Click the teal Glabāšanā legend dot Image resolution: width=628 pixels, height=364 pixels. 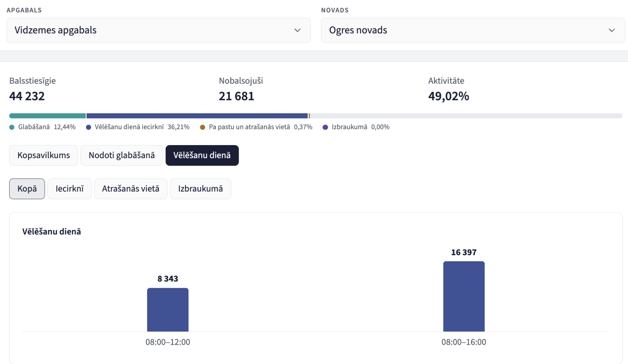(12, 127)
